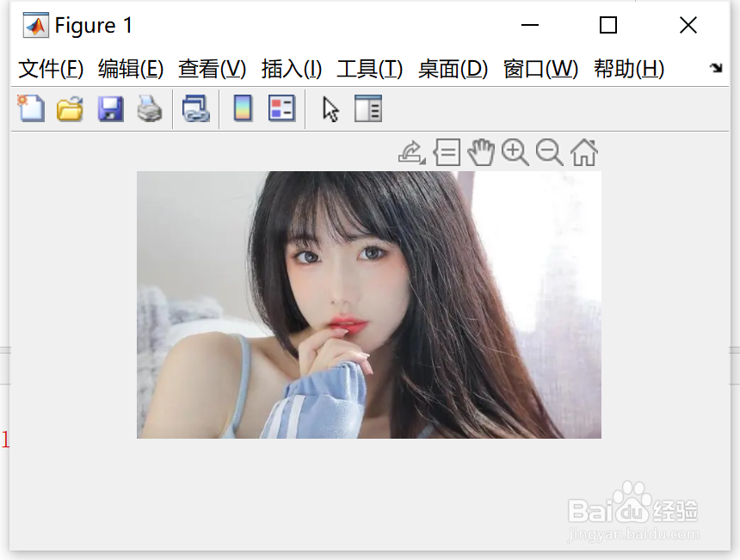Open the 文件(F) menu
Image resolution: width=740 pixels, height=560 pixels.
pos(51,69)
